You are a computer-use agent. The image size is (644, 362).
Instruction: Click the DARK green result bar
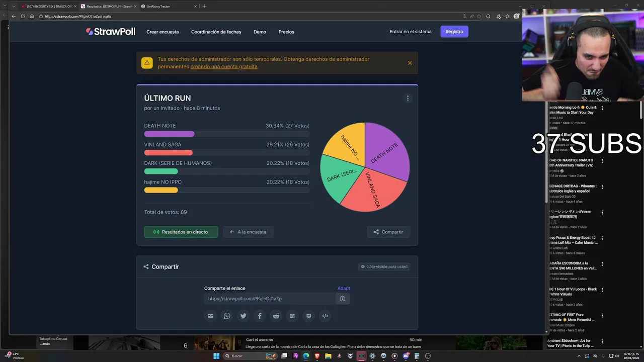tap(161, 171)
